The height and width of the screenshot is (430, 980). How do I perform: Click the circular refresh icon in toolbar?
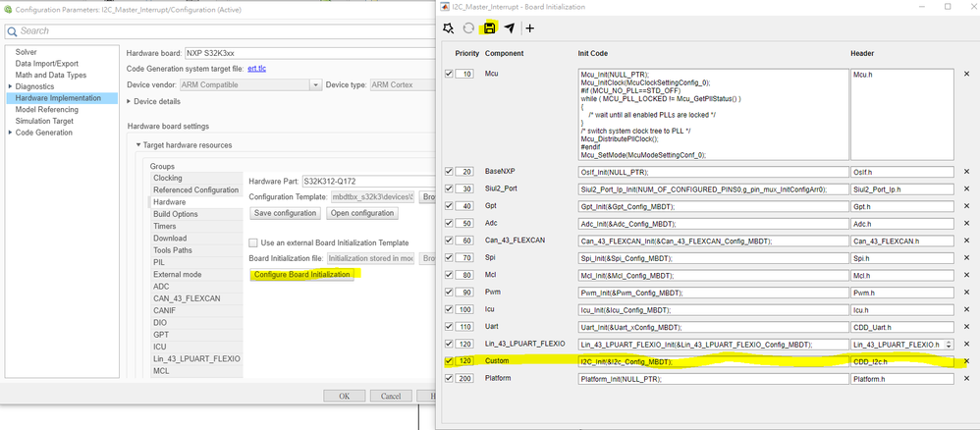tap(468, 28)
